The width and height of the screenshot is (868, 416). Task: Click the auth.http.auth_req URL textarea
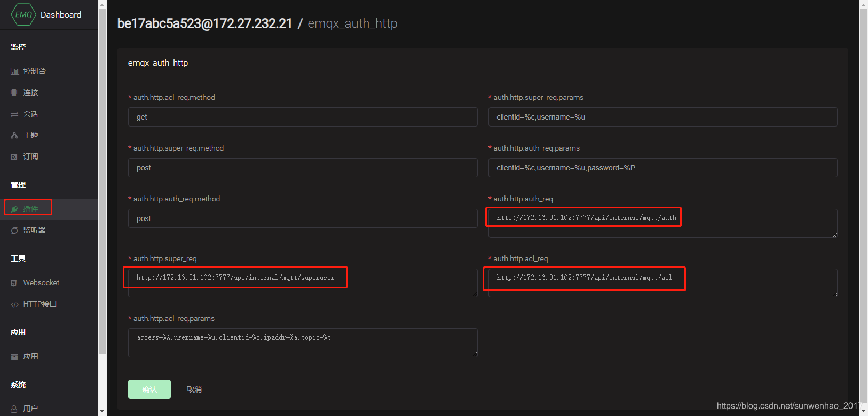[662, 223]
